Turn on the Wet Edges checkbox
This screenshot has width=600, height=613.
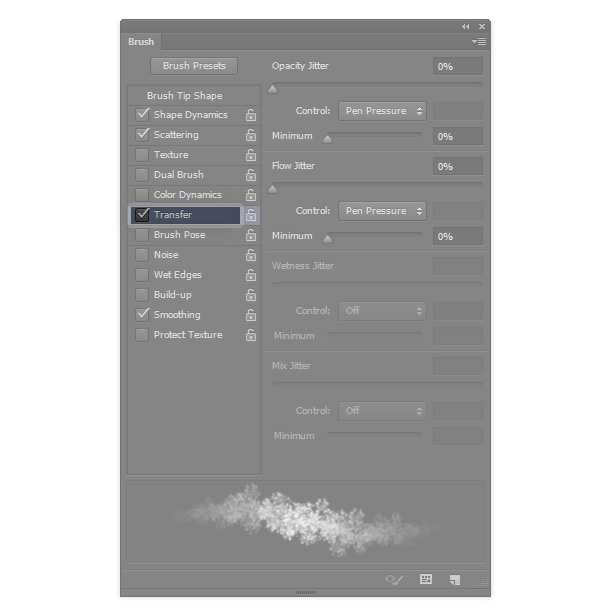[142, 275]
